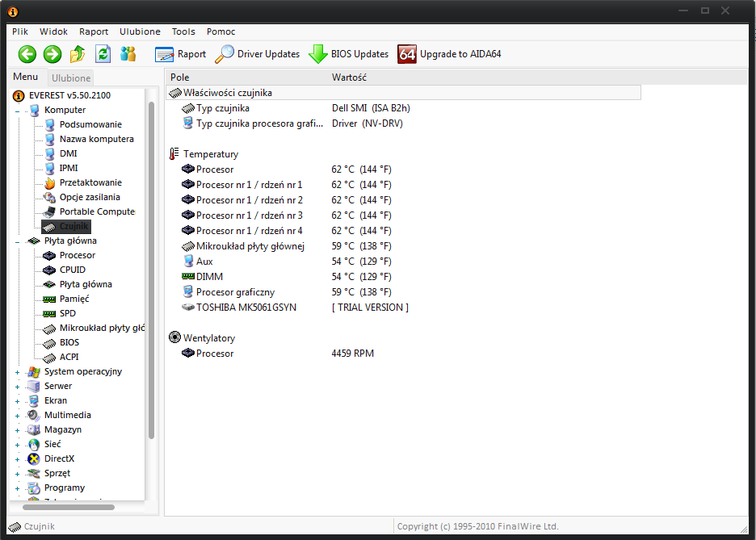Click the DirectX icon in tree
The height and width of the screenshot is (540, 756).
pyautogui.click(x=33, y=459)
